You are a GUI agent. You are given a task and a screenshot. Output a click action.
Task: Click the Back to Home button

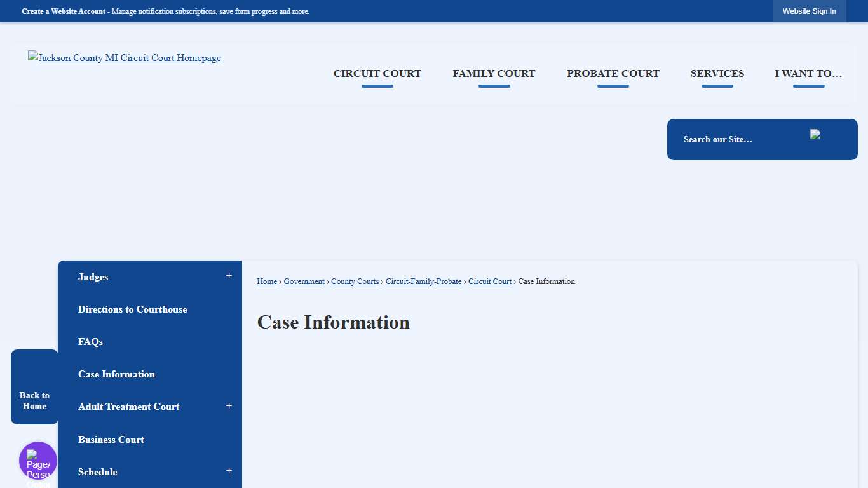(x=34, y=400)
